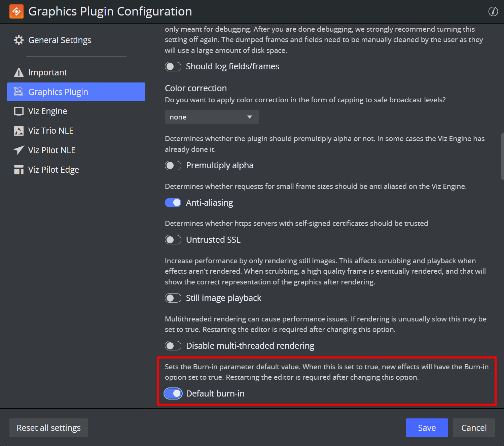Toggle Premultiply alpha switch
Viewport: 504px width, 446px height.
(x=173, y=166)
